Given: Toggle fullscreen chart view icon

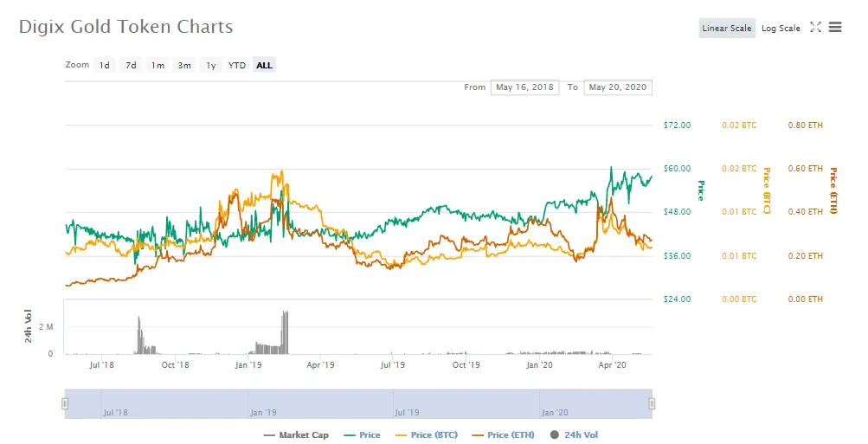Looking at the screenshot, I should pos(815,27).
